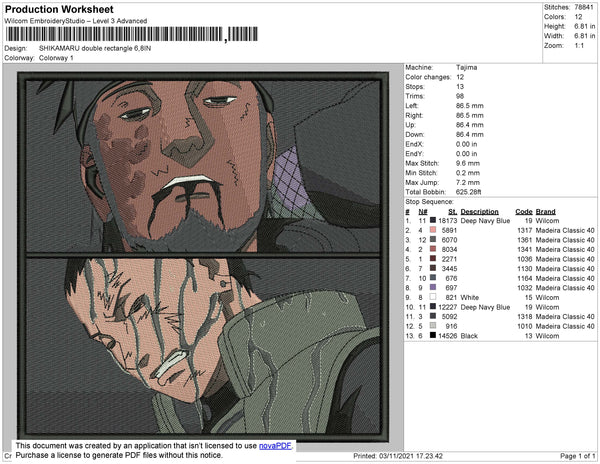This screenshot has width=600, height=464.
Task: Select the dark gray swatch beside stitch count 5092
Action: [433, 316]
